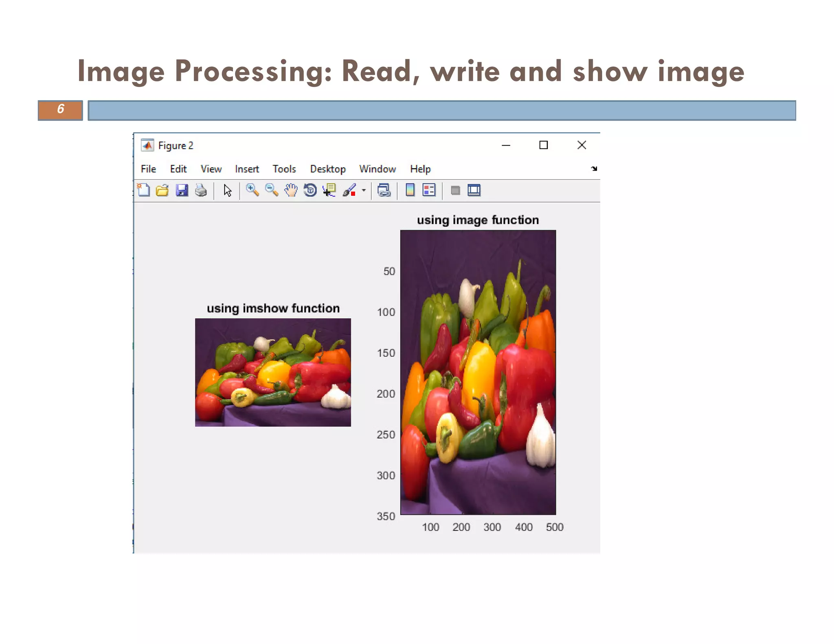Open the Insert menu
Image resolution: width=834 pixels, height=644 pixels.
(x=247, y=169)
